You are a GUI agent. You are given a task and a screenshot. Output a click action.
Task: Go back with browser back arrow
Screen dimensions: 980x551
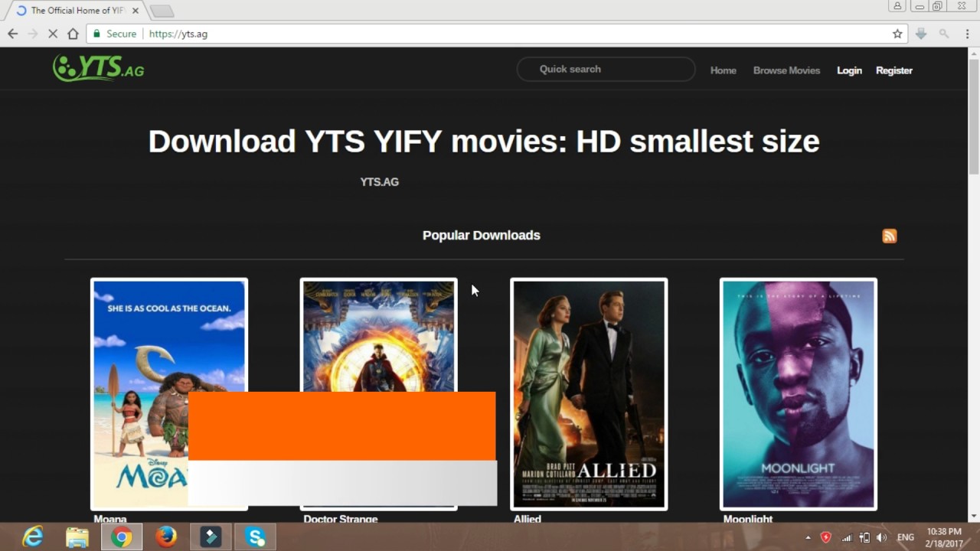tap(12, 34)
